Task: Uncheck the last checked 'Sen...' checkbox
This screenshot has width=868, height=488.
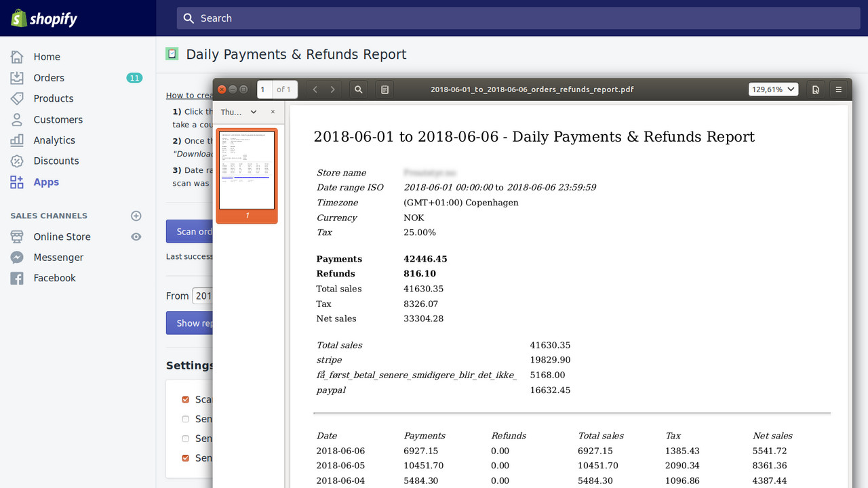Action: [x=186, y=458]
